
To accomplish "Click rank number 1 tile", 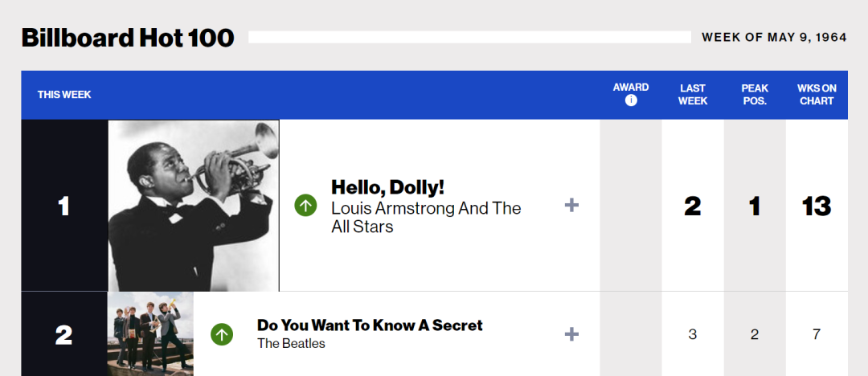I will click(64, 206).
